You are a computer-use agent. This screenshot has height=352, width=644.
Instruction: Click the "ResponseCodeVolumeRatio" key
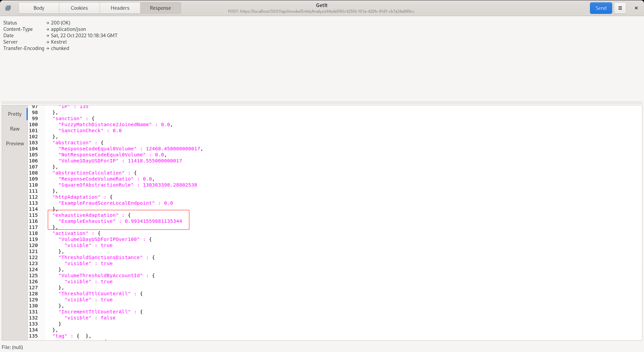(x=96, y=179)
